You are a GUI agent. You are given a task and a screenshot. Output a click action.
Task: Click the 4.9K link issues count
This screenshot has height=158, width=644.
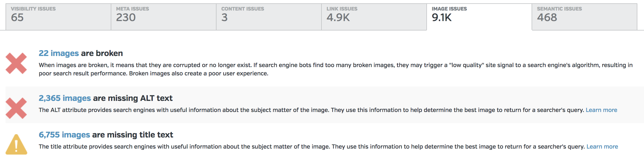point(338,18)
